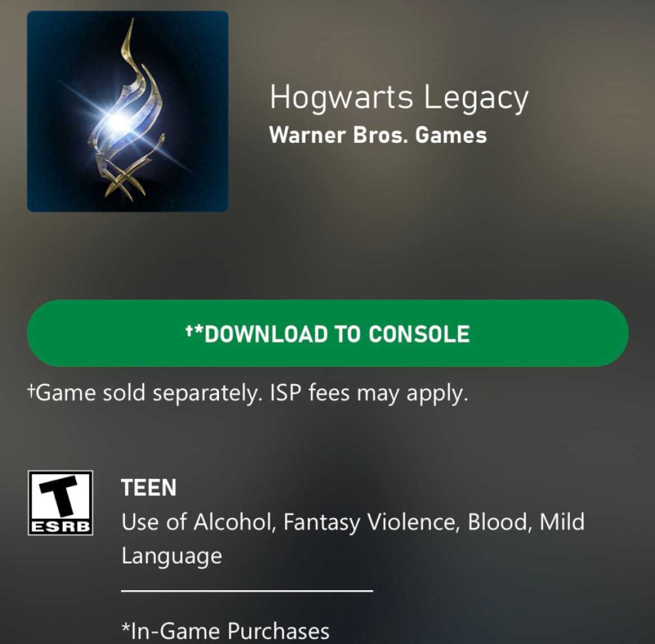The image size is (655, 644).
Task: Click the large black T letter in rating badge
Action: tap(58, 497)
